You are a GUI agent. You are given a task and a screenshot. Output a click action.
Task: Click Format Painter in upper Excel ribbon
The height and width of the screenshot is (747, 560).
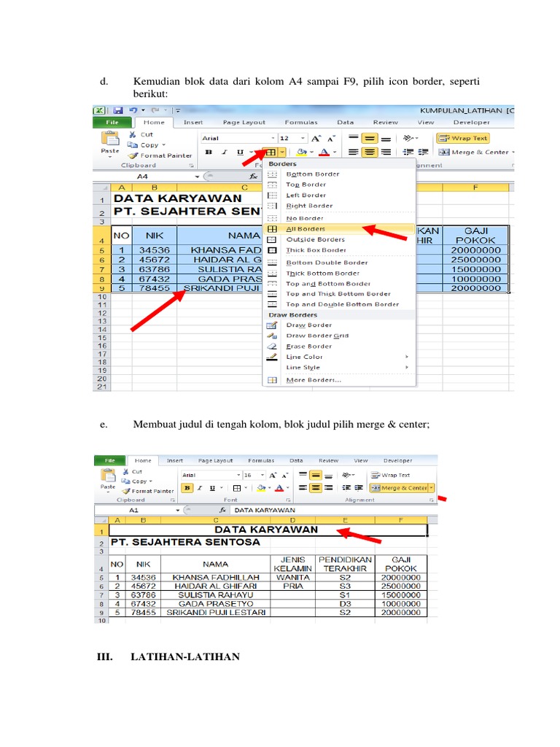160,155
